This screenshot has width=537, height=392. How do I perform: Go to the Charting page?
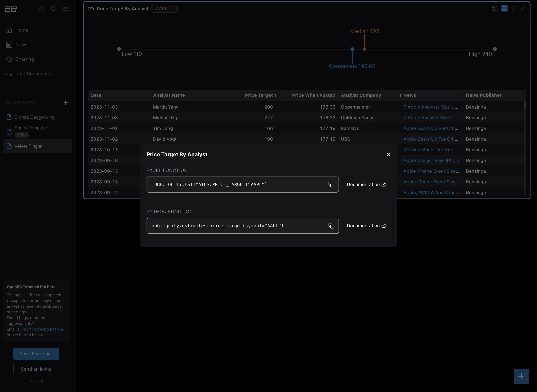24,59
